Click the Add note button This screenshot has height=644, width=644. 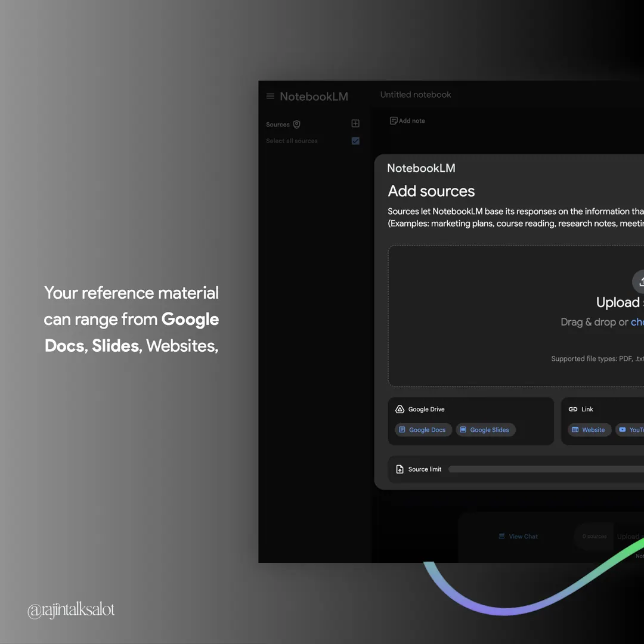(x=407, y=120)
